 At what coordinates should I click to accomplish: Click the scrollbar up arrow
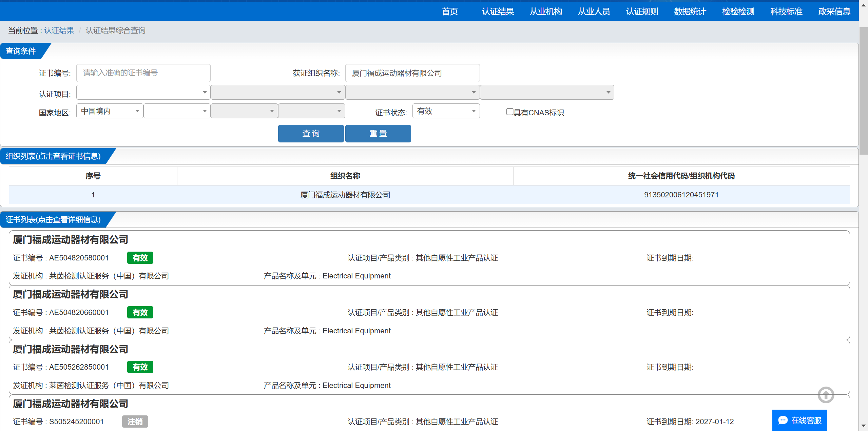(863, 5)
